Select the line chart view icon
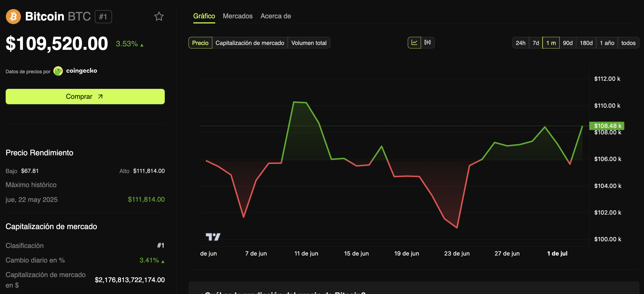Screen dimensions: 644x294 pos(414,43)
